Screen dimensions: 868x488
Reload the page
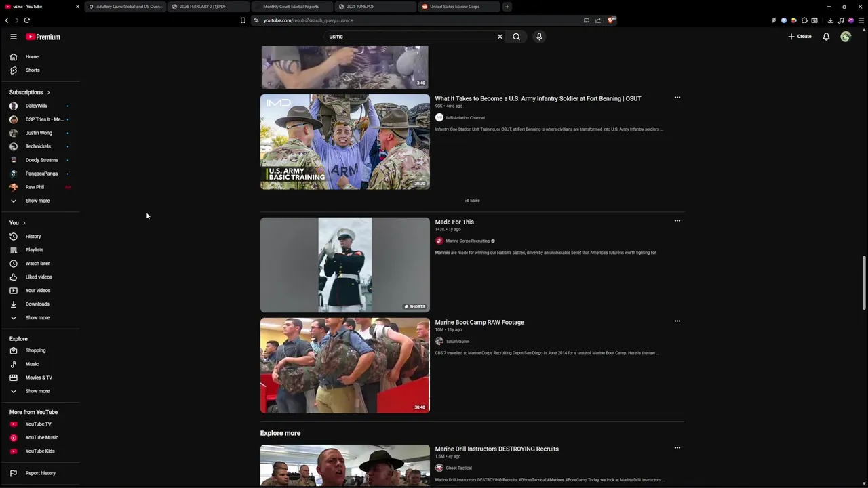point(27,20)
